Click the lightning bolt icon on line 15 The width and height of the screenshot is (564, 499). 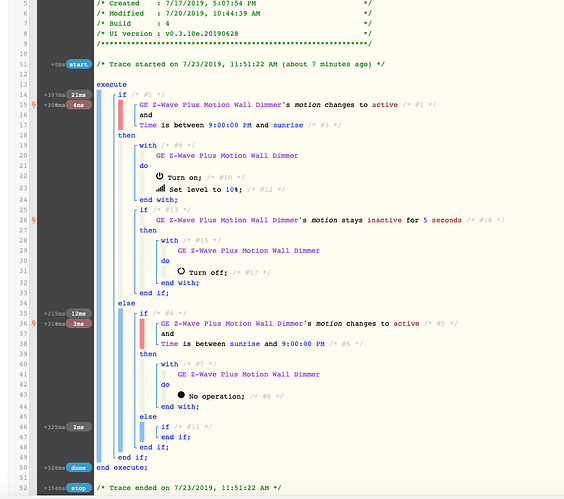pyautogui.click(x=33, y=105)
